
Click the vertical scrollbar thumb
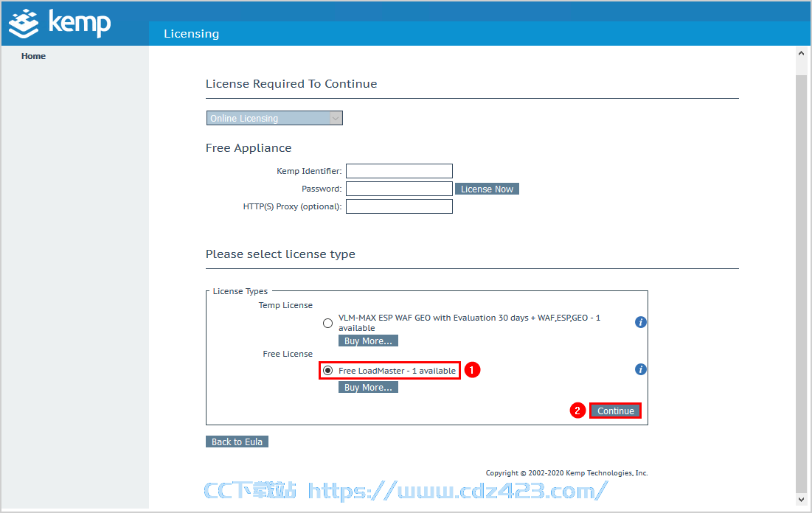click(x=801, y=284)
